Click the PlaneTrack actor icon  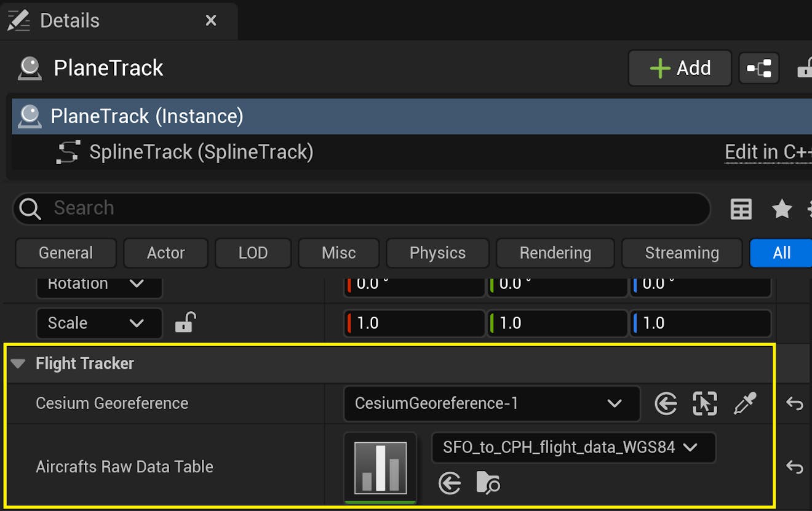coord(30,68)
